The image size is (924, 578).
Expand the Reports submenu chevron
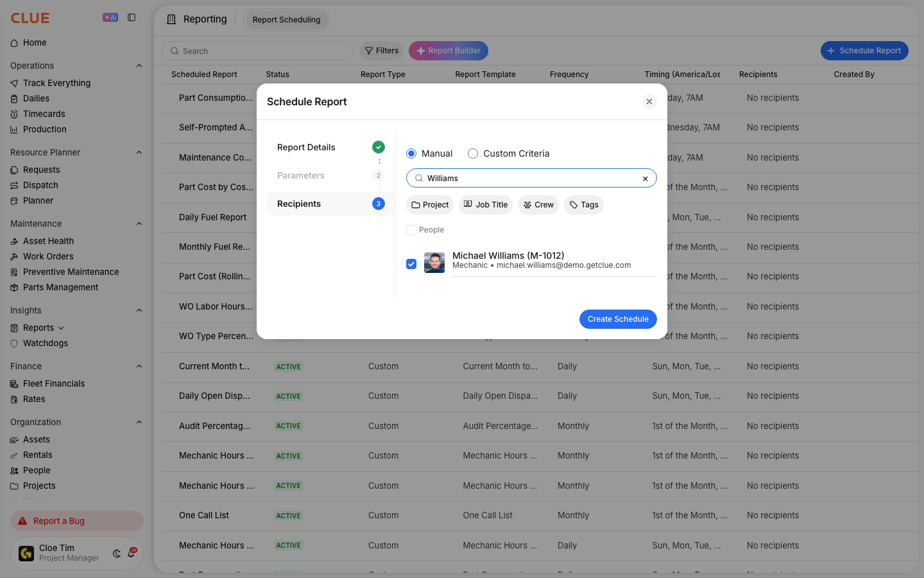point(61,328)
